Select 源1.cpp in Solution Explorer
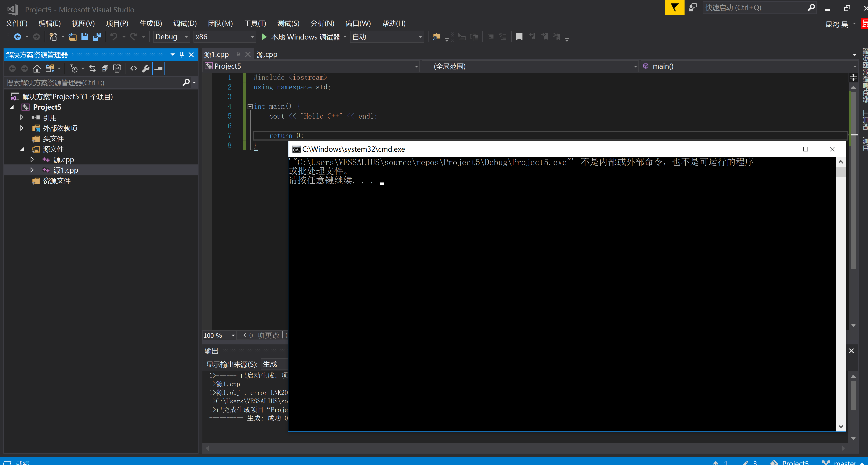Image resolution: width=868 pixels, height=465 pixels. tap(65, 170)
